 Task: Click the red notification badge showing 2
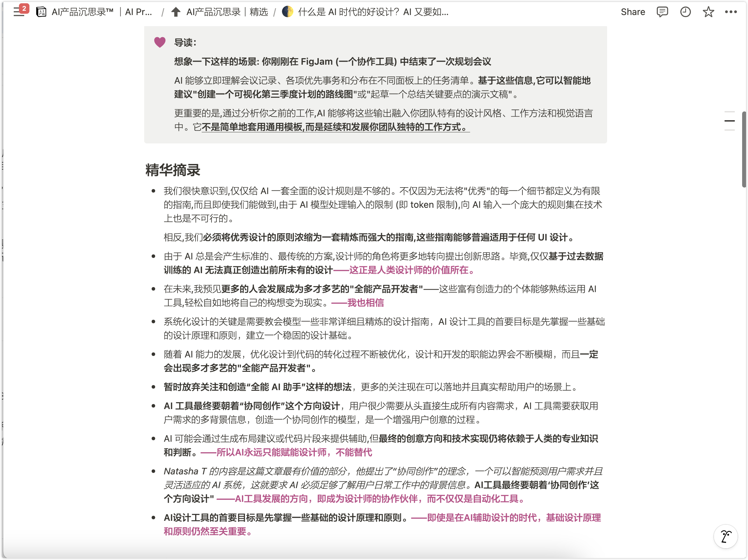24,8
